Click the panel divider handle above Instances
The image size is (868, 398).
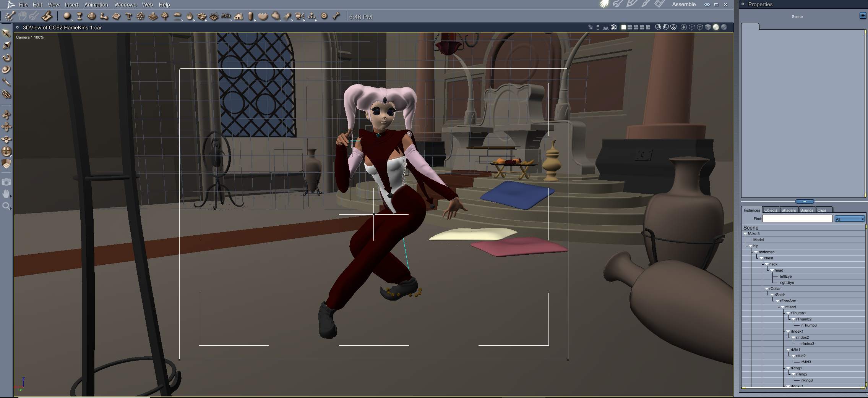[x=805, y=201]
